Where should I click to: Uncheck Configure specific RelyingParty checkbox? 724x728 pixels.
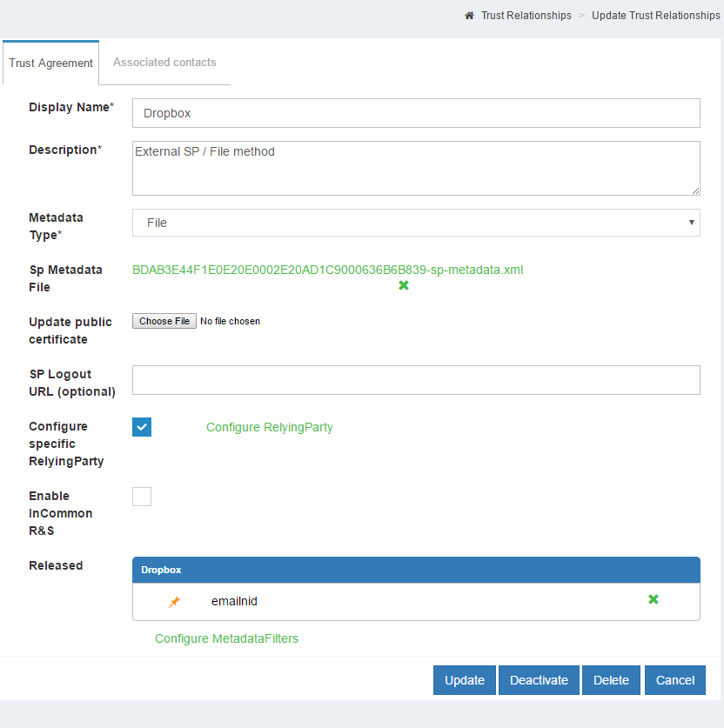point(142,427)
